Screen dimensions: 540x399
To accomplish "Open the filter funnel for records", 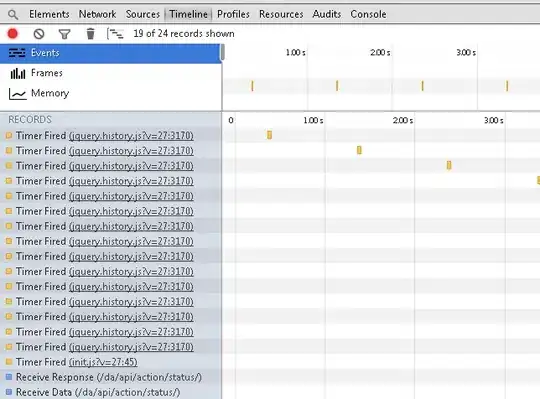I will (64, 34).
